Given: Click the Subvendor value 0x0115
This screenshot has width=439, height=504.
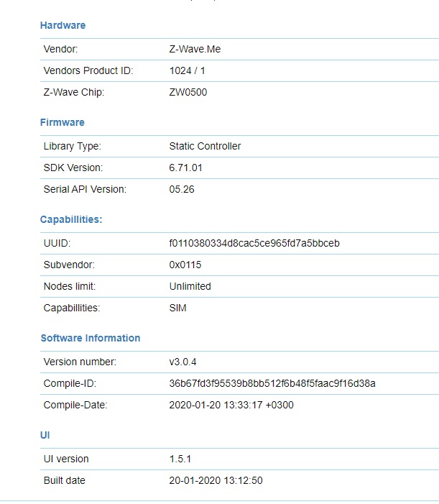Looking at the screenshot, I should 185,265.
